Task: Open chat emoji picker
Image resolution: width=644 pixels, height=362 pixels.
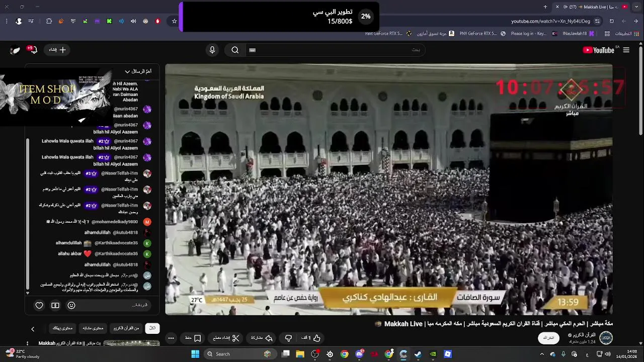Action: [71, 305]
